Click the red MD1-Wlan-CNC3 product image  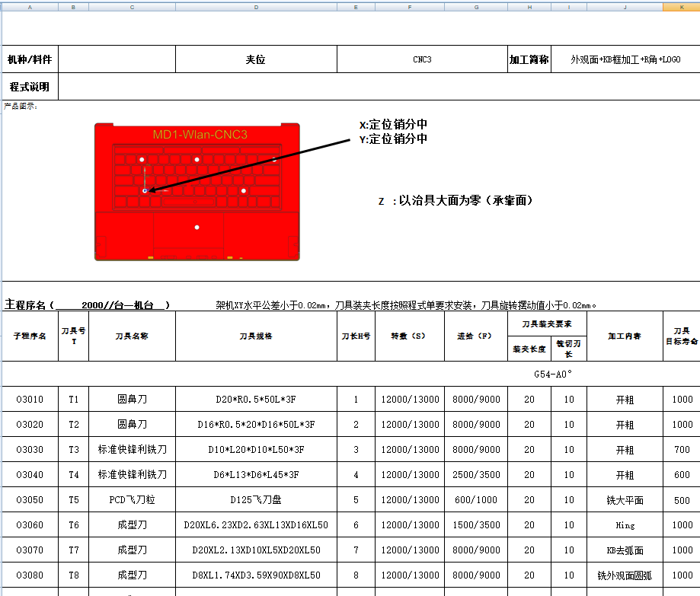click(196, 190)
